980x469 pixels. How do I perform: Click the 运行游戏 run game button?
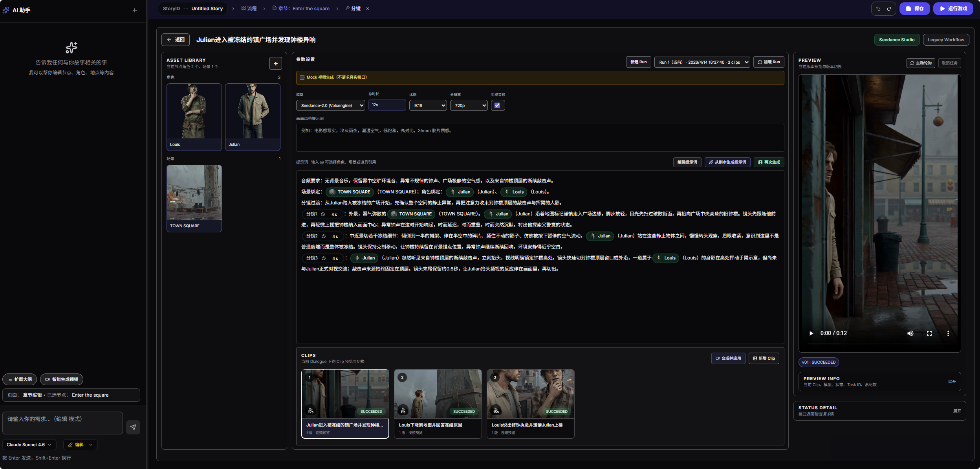(953, 9)
